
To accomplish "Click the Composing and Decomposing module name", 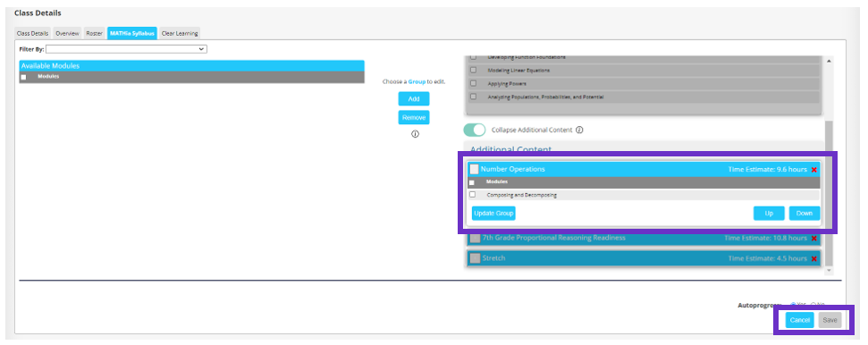I will click(521, 195).
